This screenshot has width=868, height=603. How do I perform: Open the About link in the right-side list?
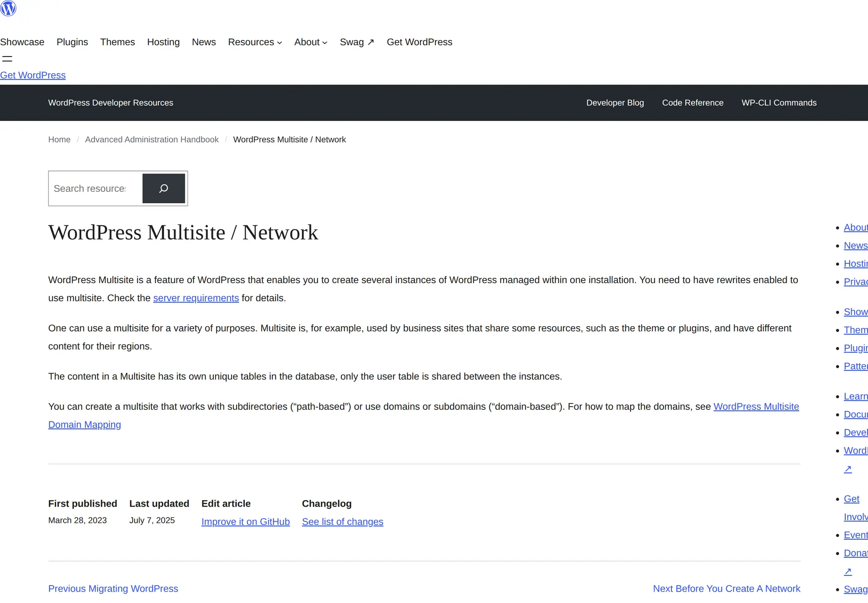tap(856, 228)
